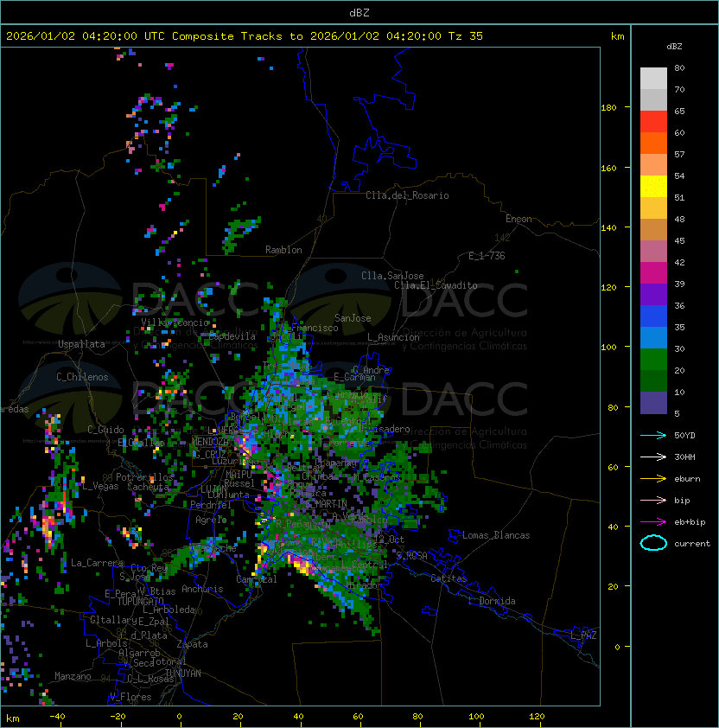The width and height of the screenshot is (719, 728).
Task: Click the 'C_Chilenos' map label
Action: [x=82, y=377]
